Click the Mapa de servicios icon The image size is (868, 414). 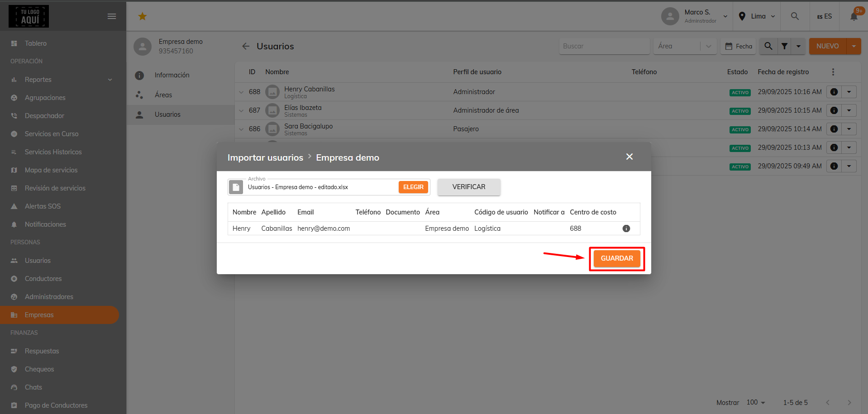tap(14, 170)
